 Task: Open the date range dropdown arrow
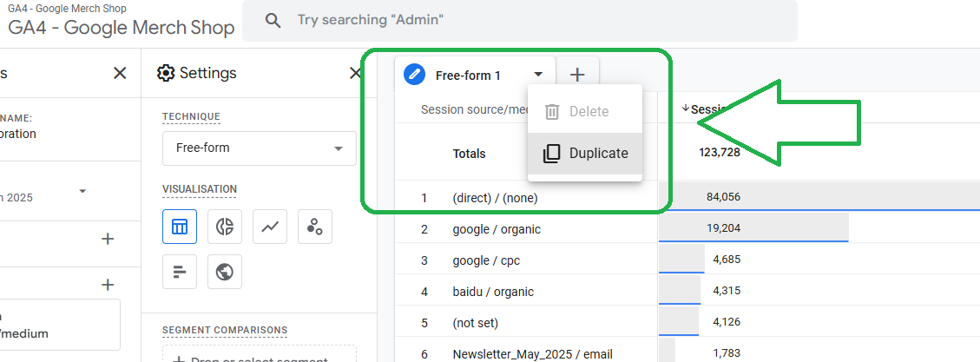pyautogui.click(x=82, y=191)
